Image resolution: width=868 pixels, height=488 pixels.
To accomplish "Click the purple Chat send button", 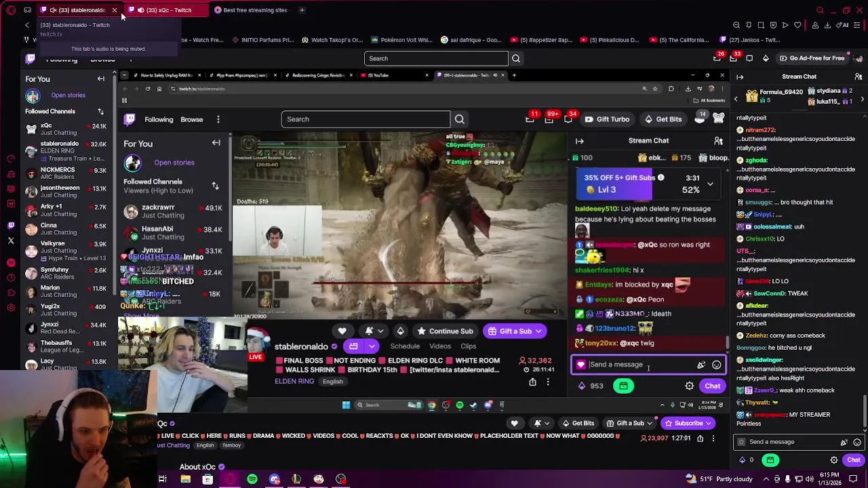I will point(853,460).
